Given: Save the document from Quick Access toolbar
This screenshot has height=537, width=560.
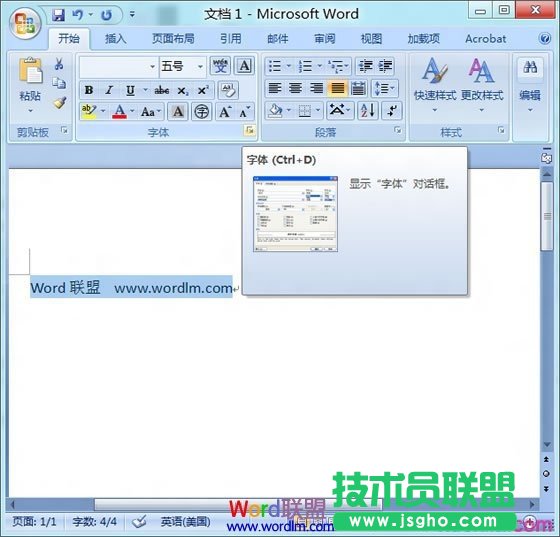Looking at the screenshot, I should 59,15.
